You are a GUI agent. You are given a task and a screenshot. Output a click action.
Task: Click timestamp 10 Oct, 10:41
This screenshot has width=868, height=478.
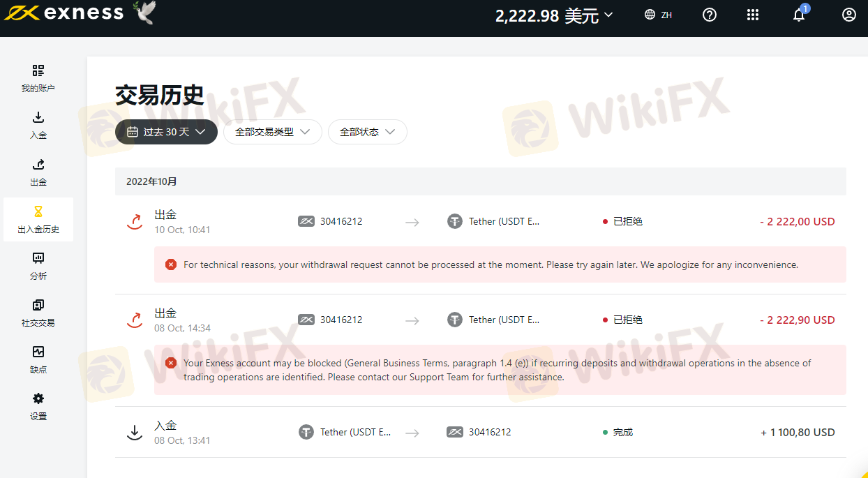pyautogui.click(x=182, y=230)
